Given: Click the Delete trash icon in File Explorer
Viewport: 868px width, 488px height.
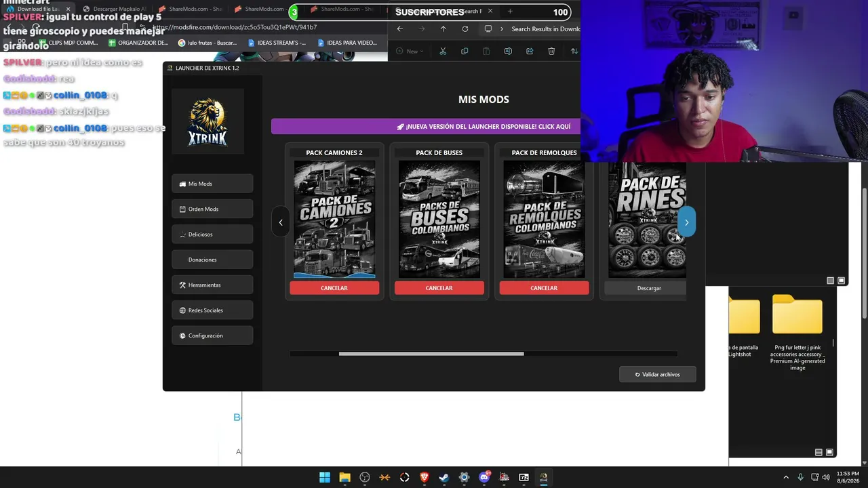Looking at the screenshot, I should tap(551, 52).
